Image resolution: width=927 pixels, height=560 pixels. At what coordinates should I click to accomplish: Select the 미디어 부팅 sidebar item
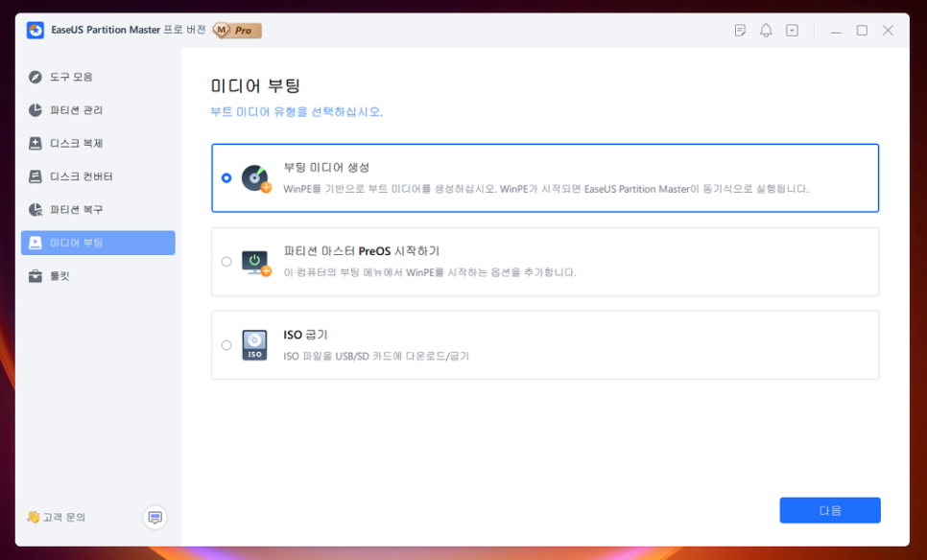98,243
